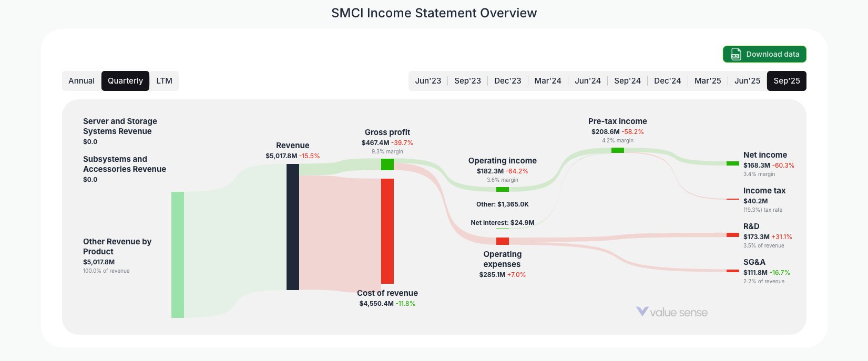Click the value sense logo checkmark icon
Viewport: 868px width, 361px height.
(x=641, y=311)
